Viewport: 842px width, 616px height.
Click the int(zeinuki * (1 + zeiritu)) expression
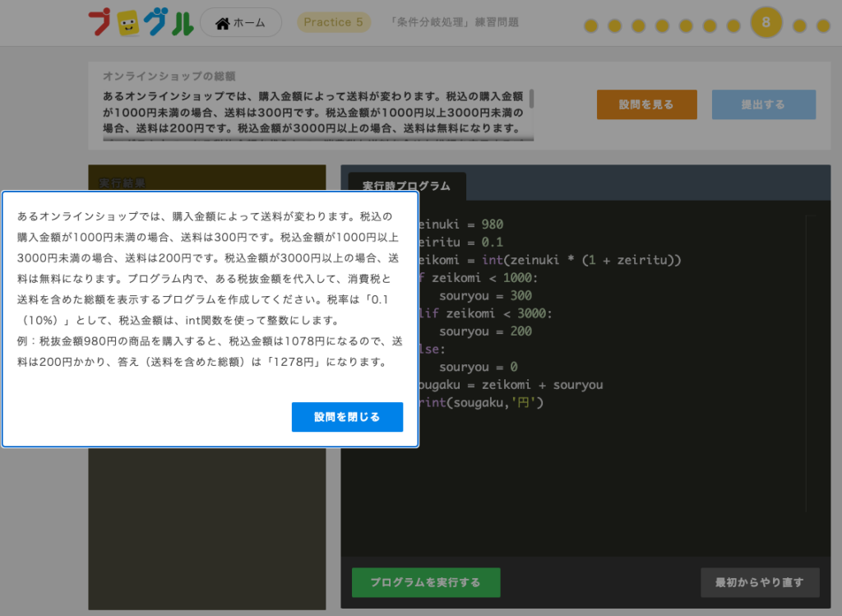click(x=581, y=260)
